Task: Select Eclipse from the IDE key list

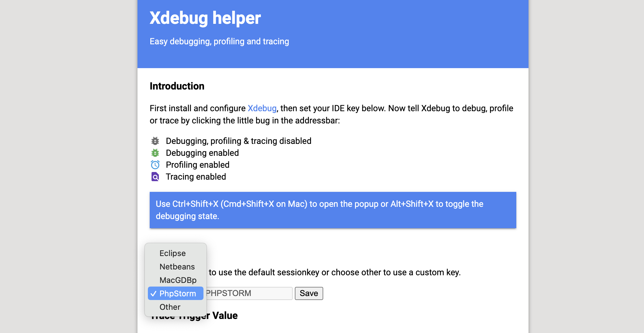Action: pyautogui.click(x=173, y=253)
